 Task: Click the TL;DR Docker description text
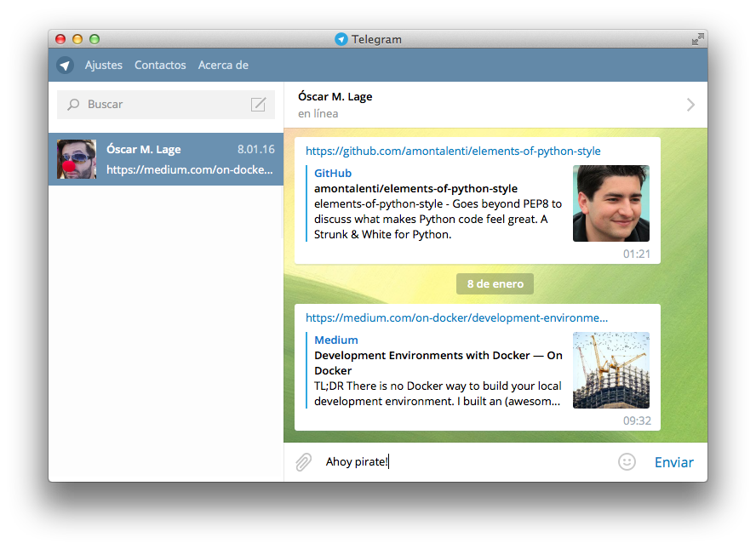tap(438, 394)
